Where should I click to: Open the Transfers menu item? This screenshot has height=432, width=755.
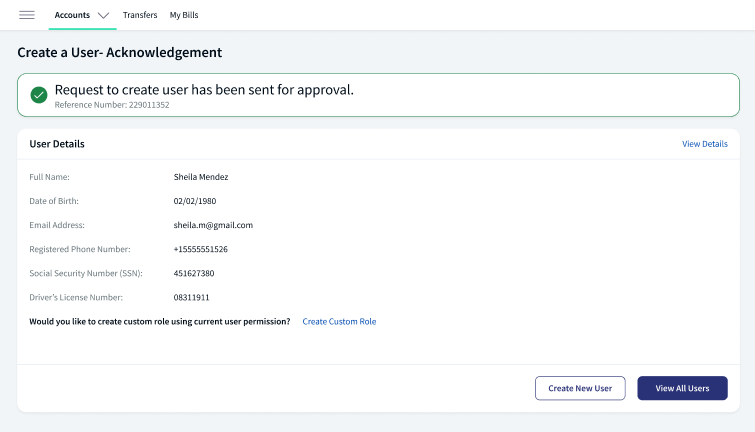tap(140, 15)
